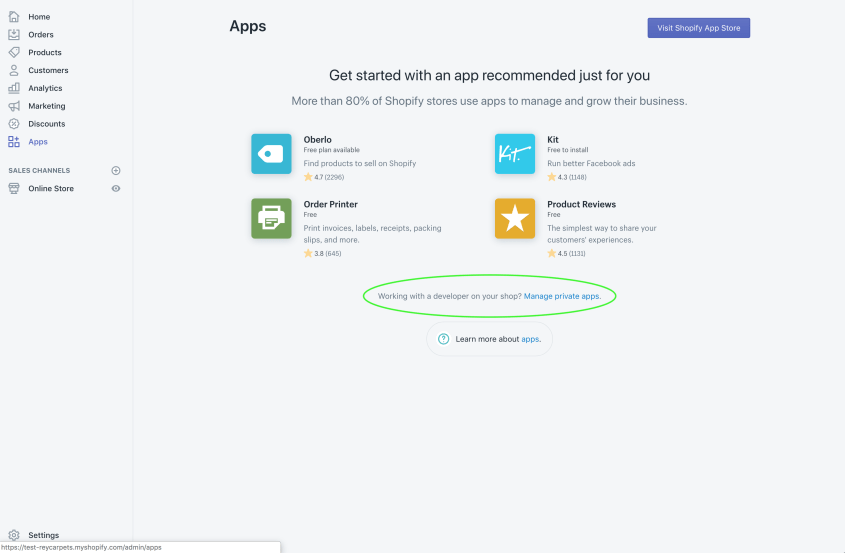Click the Product Reviews star icon

pyautogui.click(x=515, y=218)
